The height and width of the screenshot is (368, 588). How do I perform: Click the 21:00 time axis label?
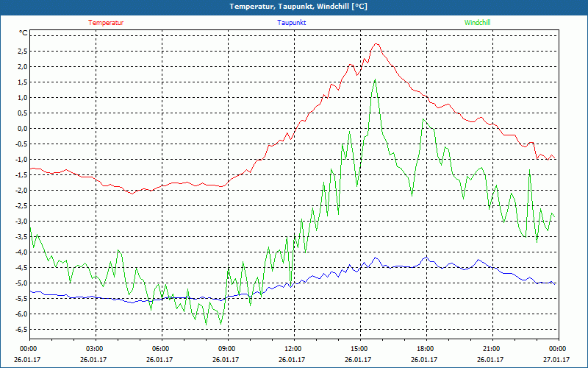[x=492, y=349]
